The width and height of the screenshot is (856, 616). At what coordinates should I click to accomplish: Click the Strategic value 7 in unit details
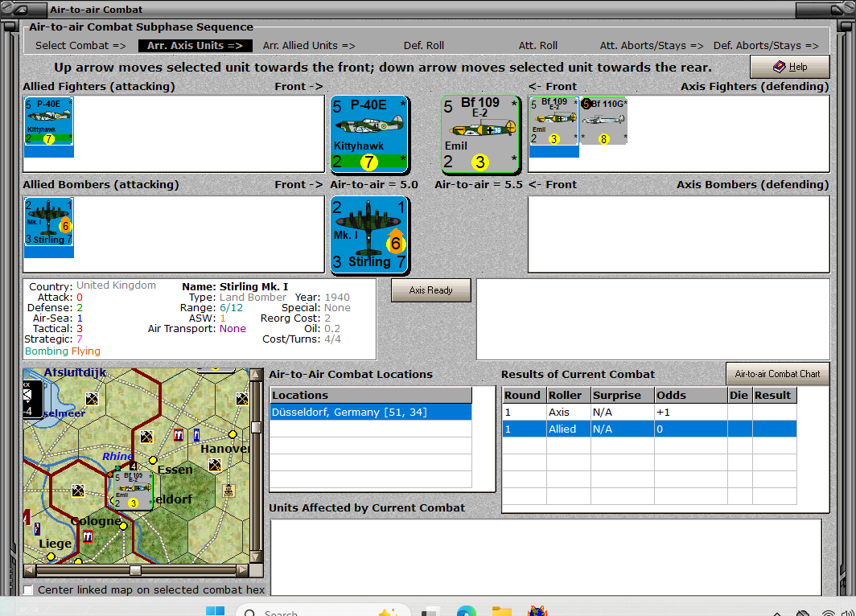pos(79,339)
